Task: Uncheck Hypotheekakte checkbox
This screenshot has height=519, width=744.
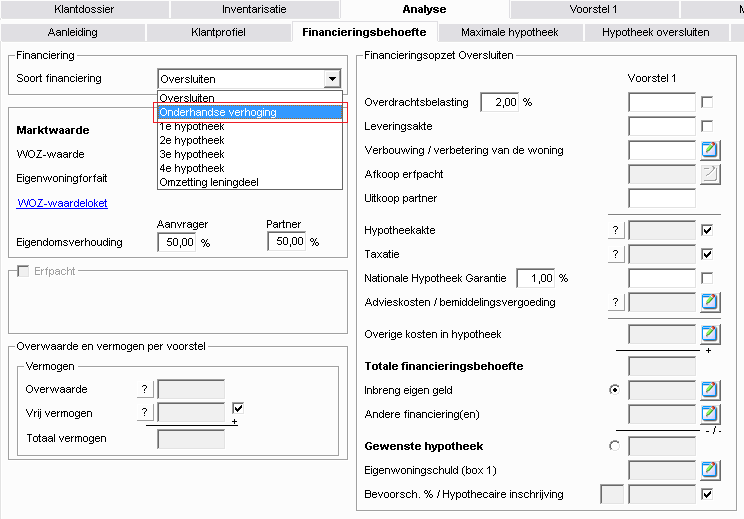Action: (x=707, y=230)
